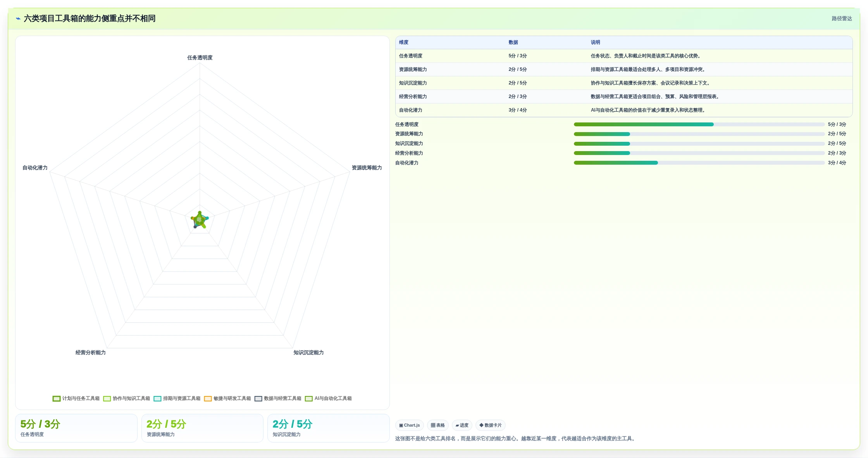Click the radar axis label 知识沉淀能力
This screenshot has width=868, height=458.
point(308,353)
